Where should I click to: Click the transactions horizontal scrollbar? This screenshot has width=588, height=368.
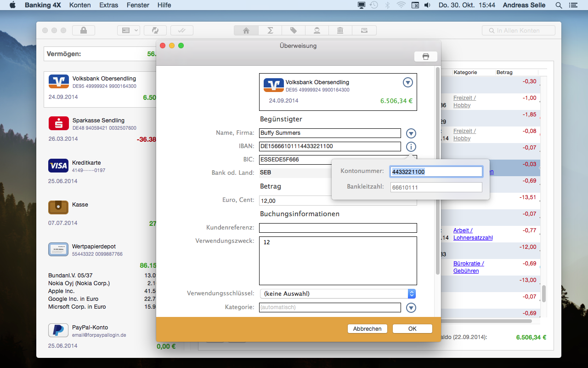point(486,321)
